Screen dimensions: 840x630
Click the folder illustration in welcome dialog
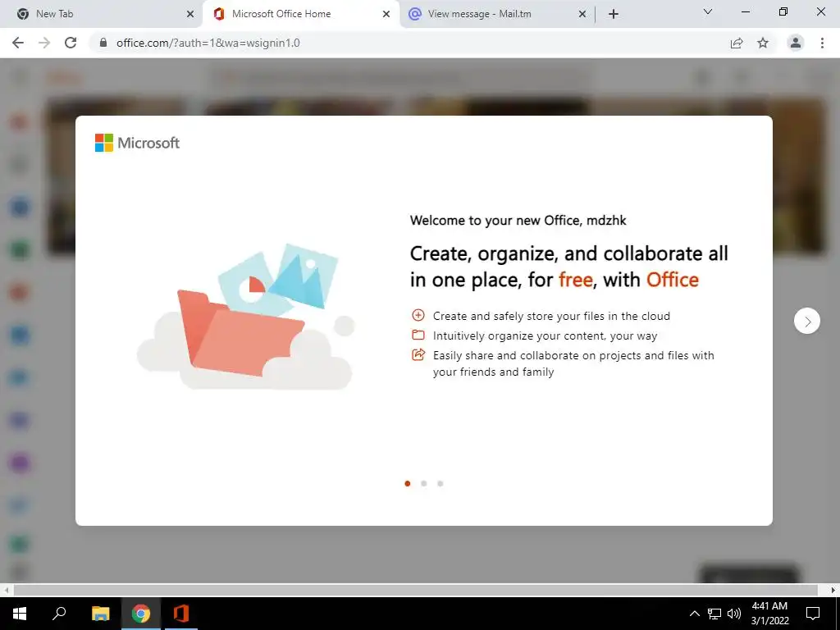246,317
